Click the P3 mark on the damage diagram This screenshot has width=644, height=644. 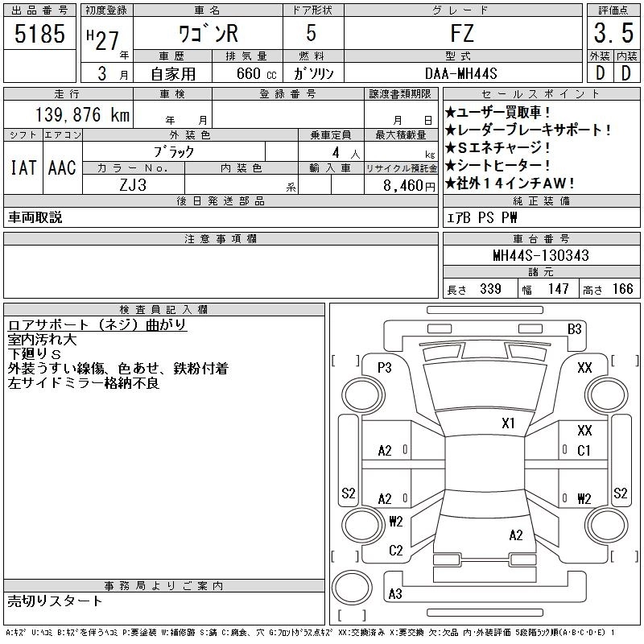click(x=385, y=368)
